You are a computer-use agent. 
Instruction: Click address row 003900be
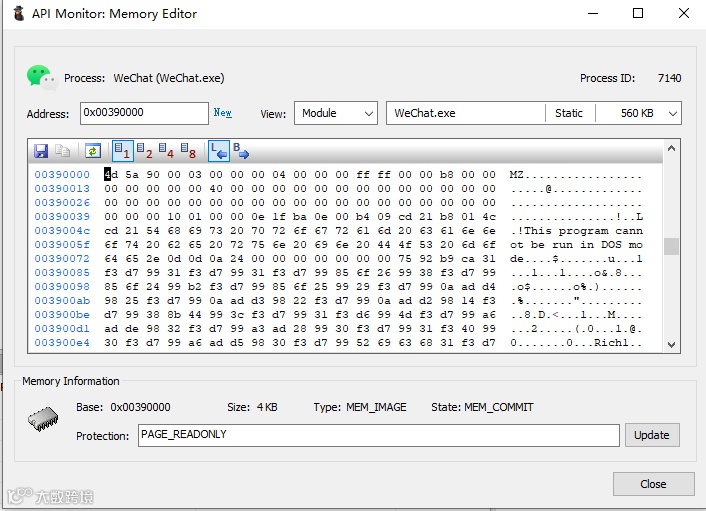[x=62, y=315]
